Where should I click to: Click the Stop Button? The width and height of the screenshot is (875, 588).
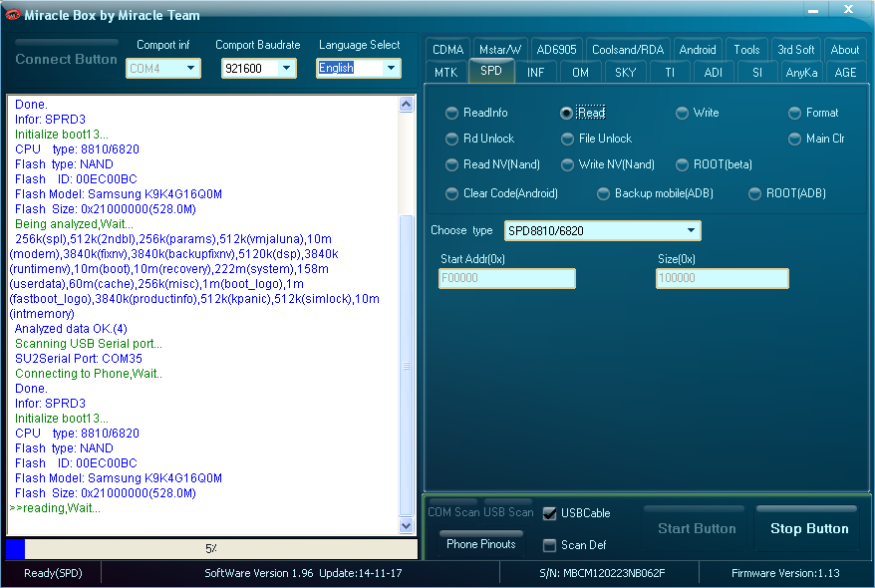coord(809,528)
